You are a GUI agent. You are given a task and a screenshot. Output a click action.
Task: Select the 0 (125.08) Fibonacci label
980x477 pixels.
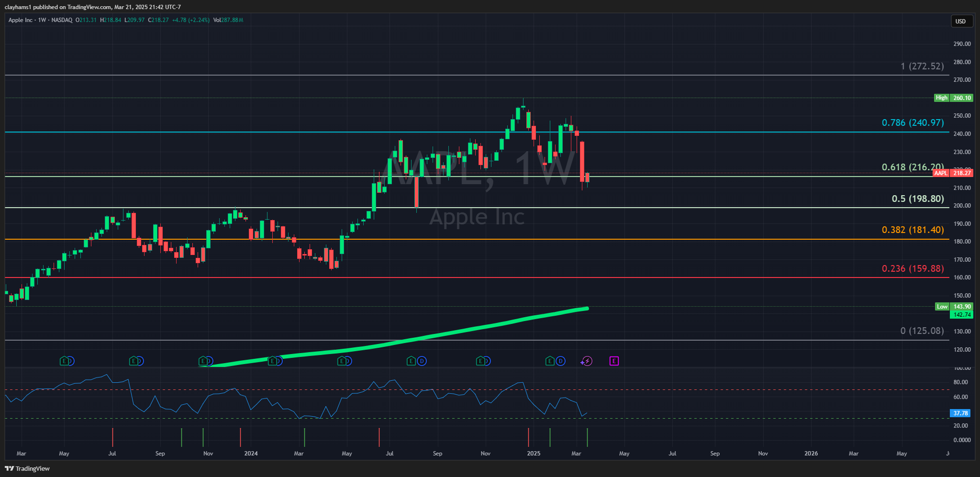tap(922, 331)
